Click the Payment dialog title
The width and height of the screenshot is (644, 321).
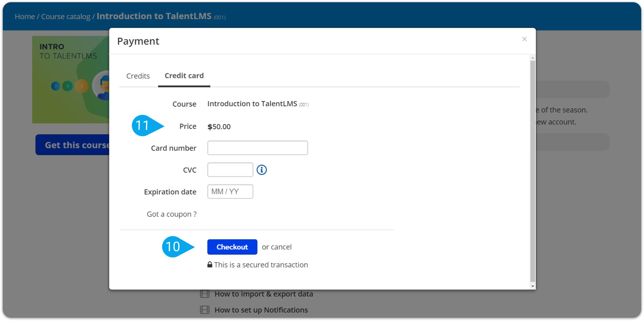coord(138,41)
